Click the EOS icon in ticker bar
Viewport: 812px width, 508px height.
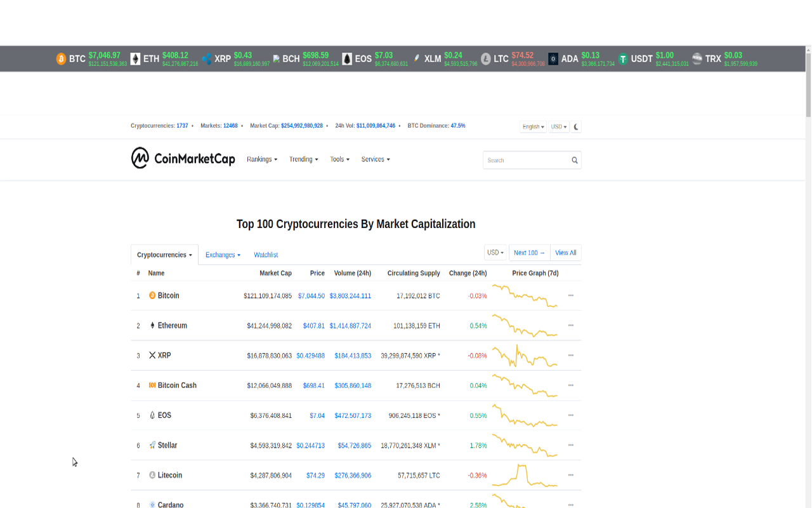347,59
